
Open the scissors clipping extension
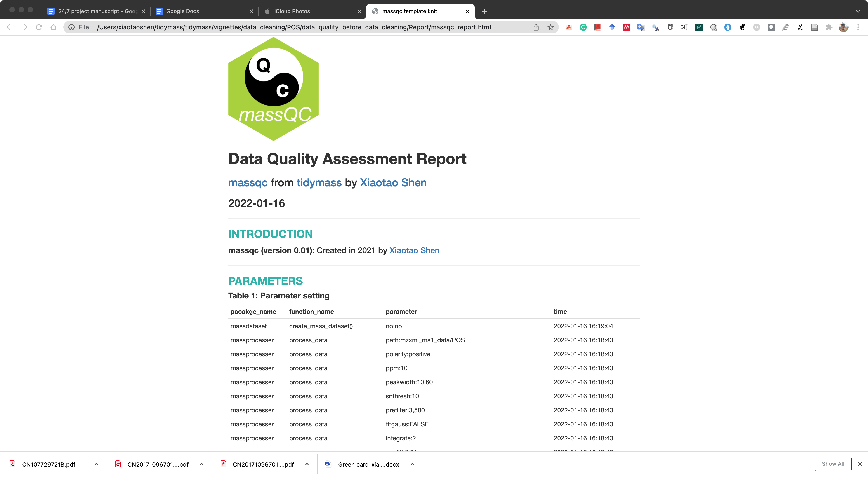[800, 27]
